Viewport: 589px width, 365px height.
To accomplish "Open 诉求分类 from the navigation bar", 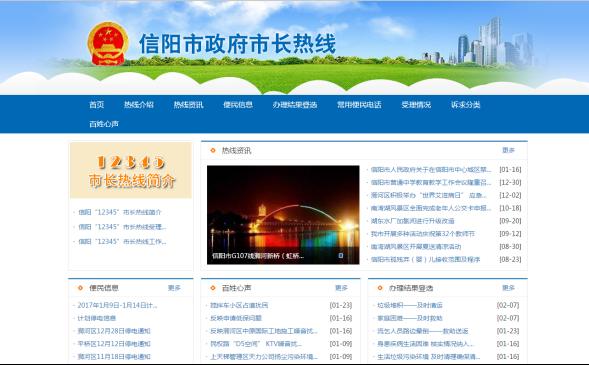I will pos(465,104).
